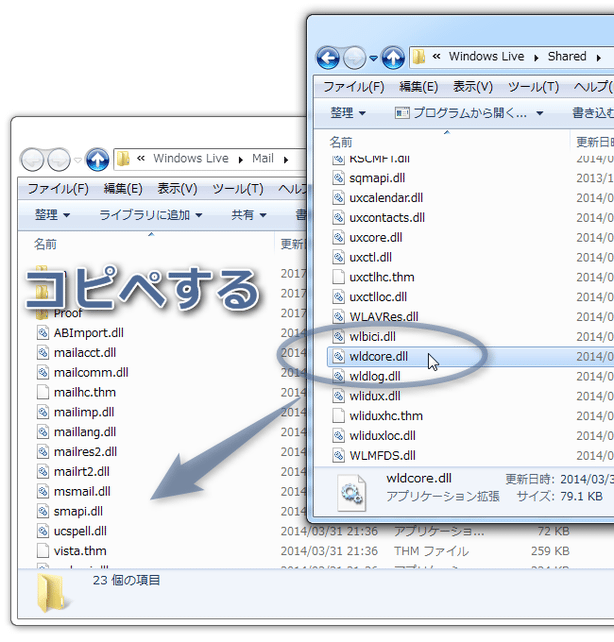The width and height of the screenshot is (614, 642).
Task: Click folder icon in Mail address bar
Action: [123, 158]
